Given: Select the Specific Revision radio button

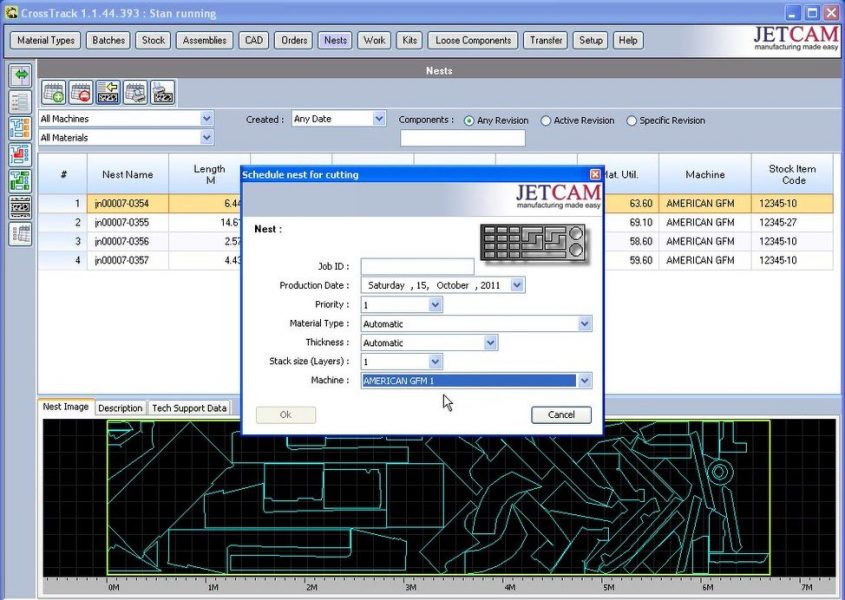Looking at the screenshot, I should tap(632, 121).
